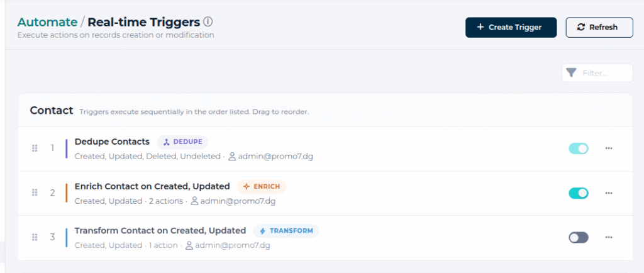This screenshot has height=273, width=644.
Task: Toggle the Dedupe Contacts trigger switch
Action: point(579,148)
